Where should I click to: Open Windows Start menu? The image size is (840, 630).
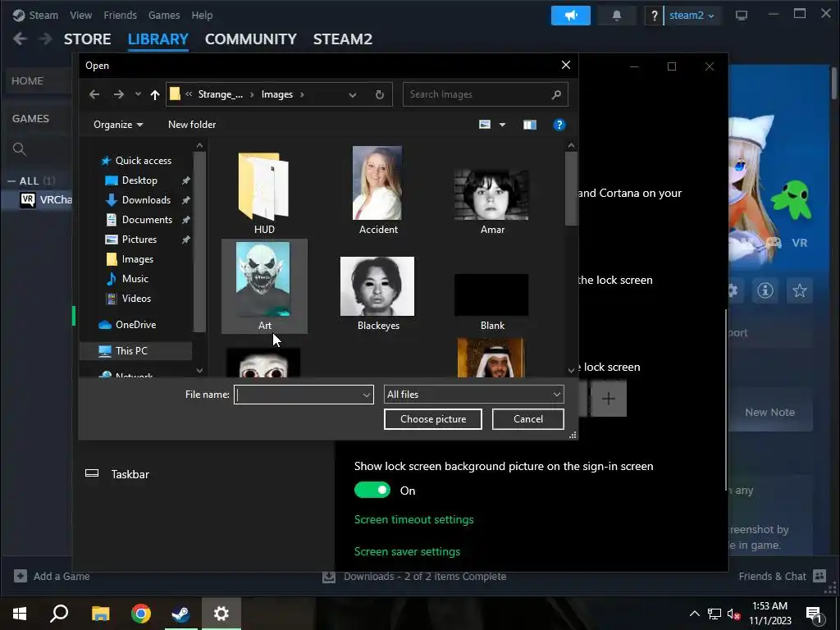[x=20, y=613]
